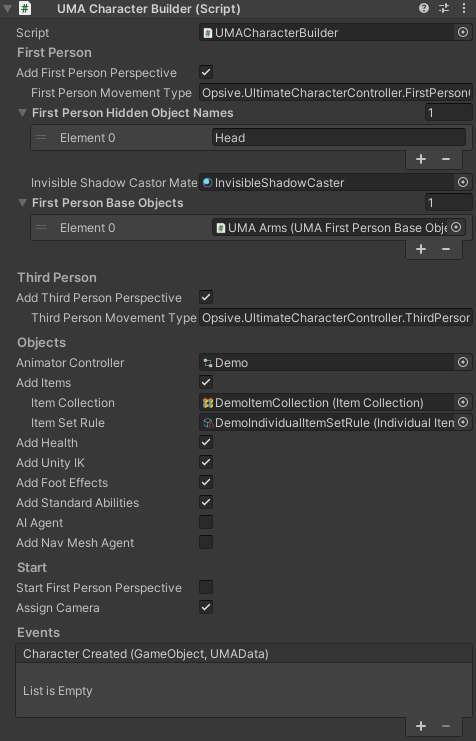Open object picker for Item Collection field

point(463,402)
